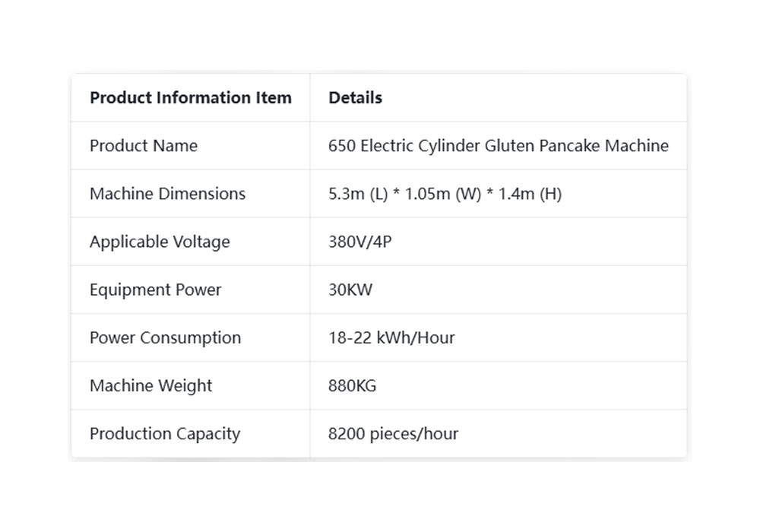Click the 'Equipment Power' label

point(155,290)
